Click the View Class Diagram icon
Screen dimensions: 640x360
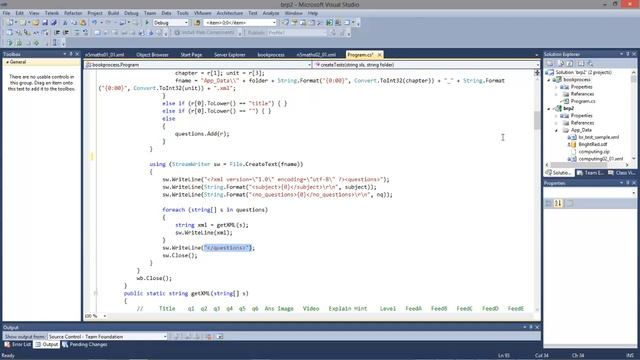[590, 64]
